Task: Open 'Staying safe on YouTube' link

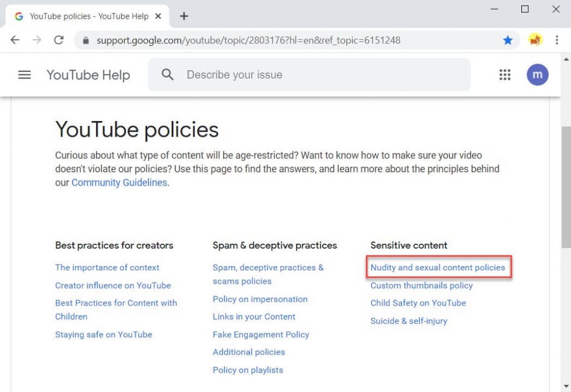Action: [x=103, y=335]
